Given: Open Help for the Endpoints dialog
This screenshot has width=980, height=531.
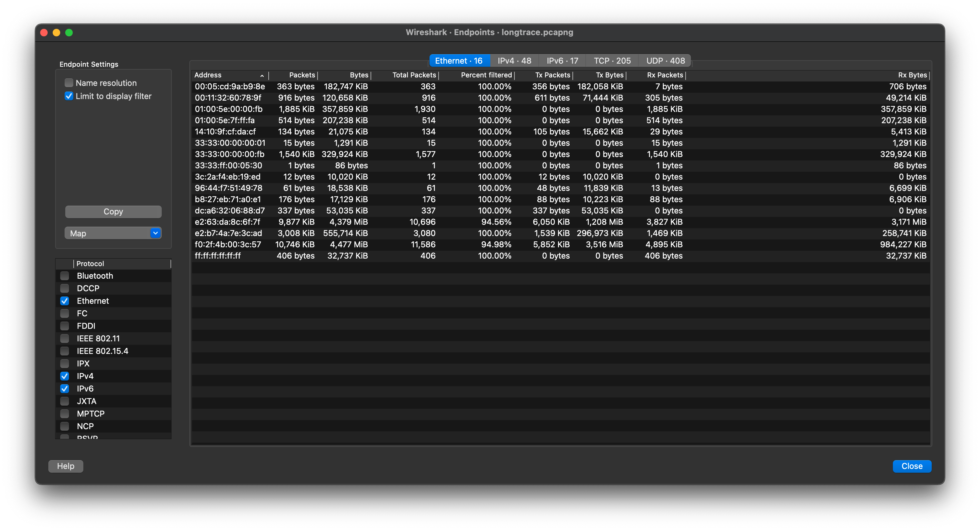Looking at the screenshot, I should (x=66, y=466).
